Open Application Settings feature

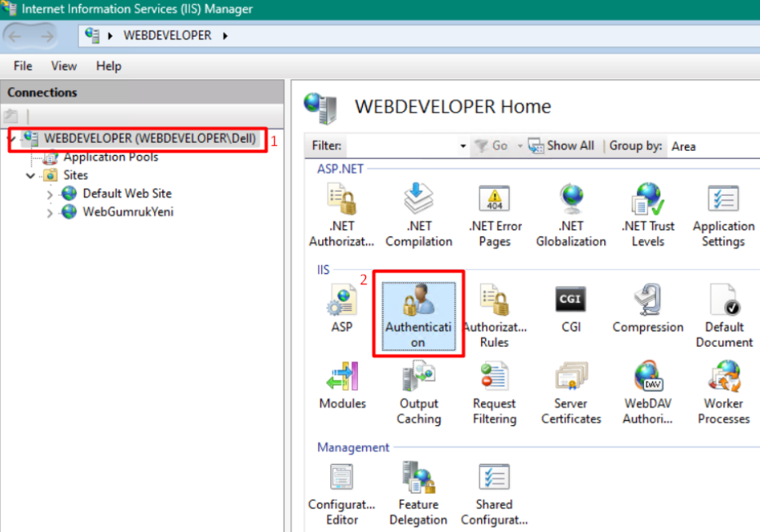point(724,215)
